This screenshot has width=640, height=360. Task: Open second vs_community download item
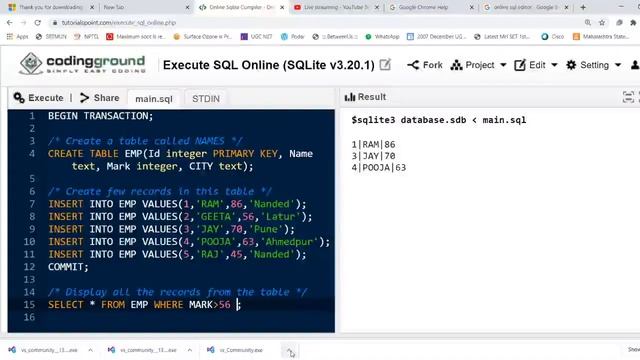pos(142,350)
